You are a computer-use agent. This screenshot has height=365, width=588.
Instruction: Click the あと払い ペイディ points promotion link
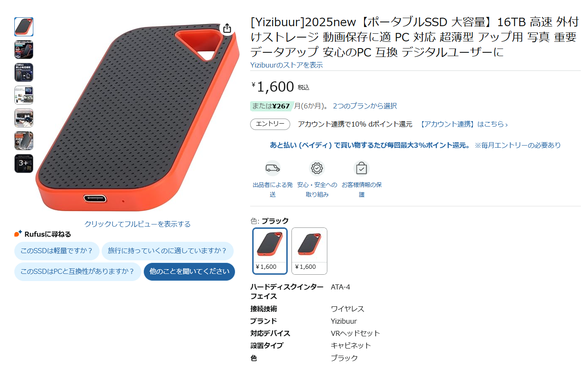point(370,145)
